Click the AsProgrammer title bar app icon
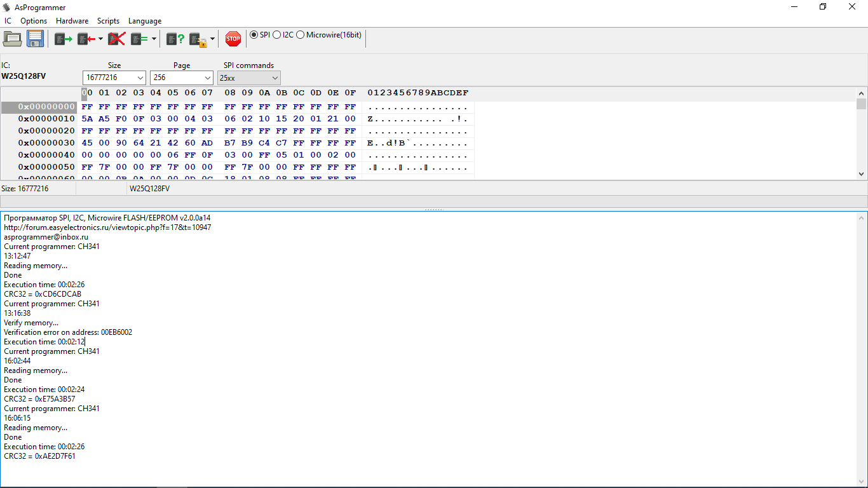Viewport: 868px width, 488px height. click(6, 7)
